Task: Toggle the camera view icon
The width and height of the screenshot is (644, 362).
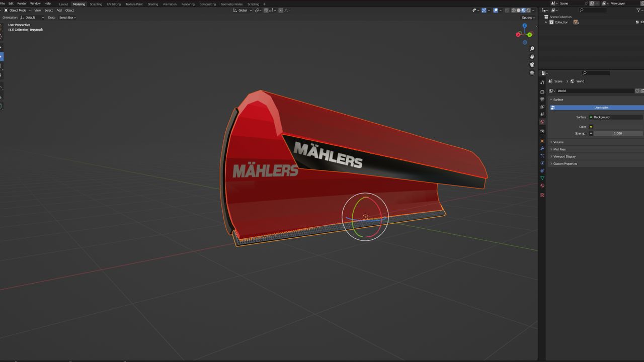Action: tap(532, 65)
